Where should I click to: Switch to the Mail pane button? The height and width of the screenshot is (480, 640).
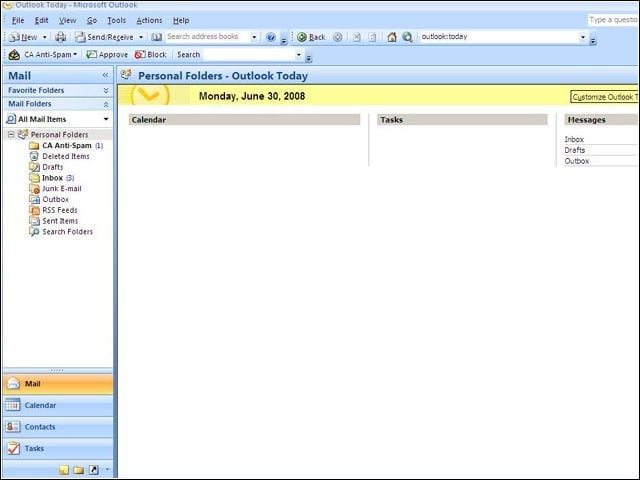pos(58,384)
